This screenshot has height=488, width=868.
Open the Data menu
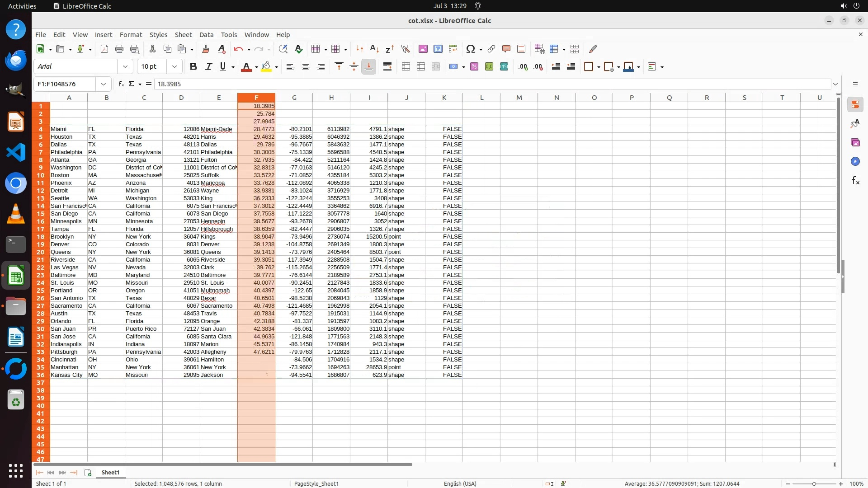206,35
